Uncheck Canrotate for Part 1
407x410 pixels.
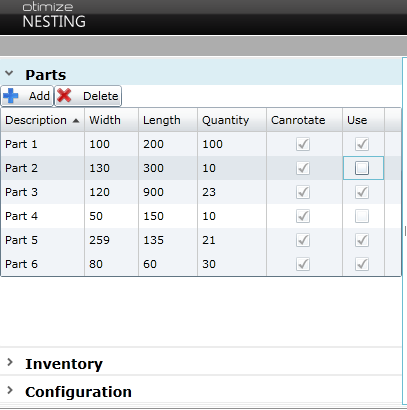[x=303, y=144]
